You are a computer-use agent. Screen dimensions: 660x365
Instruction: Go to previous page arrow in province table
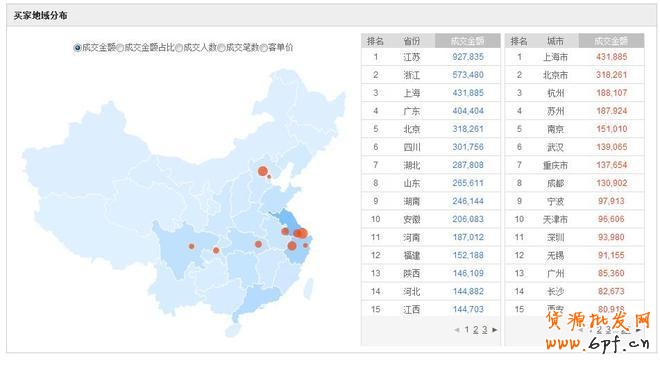(x=457, y=330)
